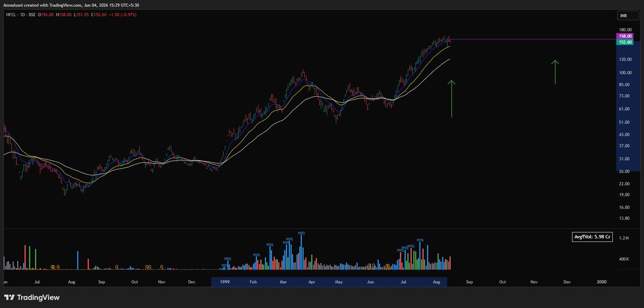The width and height of the screenshot is (644, 308).
Task: Click TradingView.com in the header caption
Action: [x=64, y=5]
